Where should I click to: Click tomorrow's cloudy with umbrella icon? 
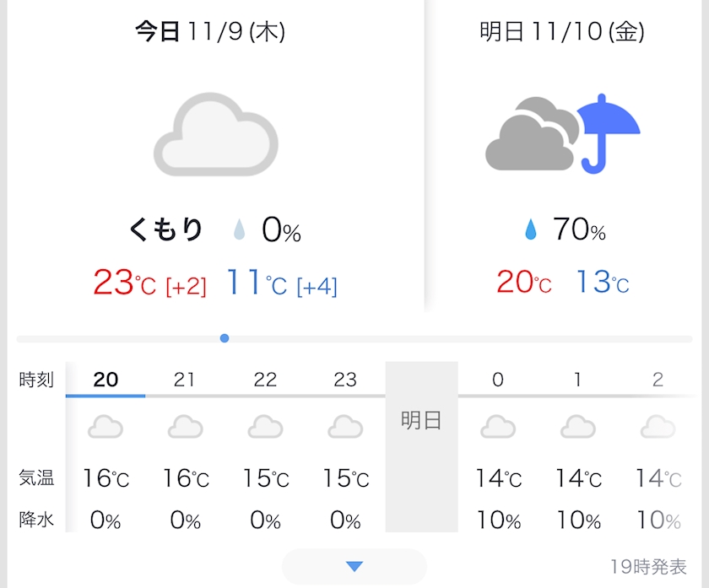(562, 133)
